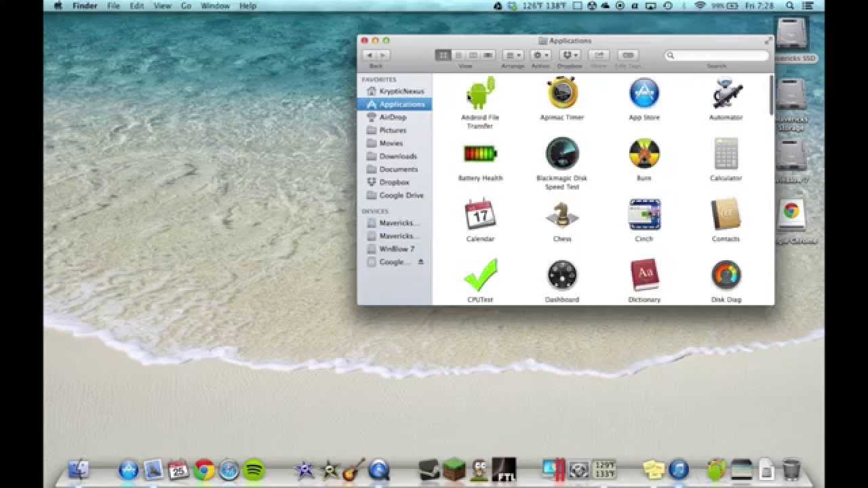The height and width of the screenshot is (488, 868).
Task: Open the Dictionary app icon
Action: 644,275
